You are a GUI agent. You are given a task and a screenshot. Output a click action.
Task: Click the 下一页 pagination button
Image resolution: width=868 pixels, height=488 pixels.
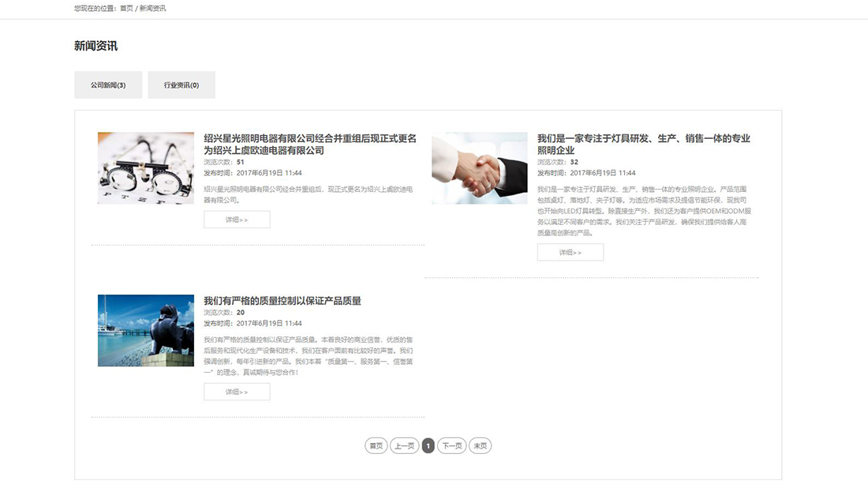[451, 445]
